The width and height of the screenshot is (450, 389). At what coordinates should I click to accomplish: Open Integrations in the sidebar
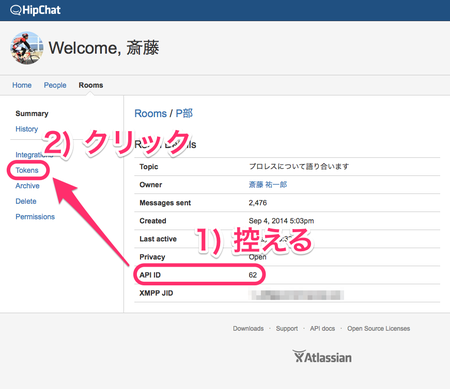(34, 155)
